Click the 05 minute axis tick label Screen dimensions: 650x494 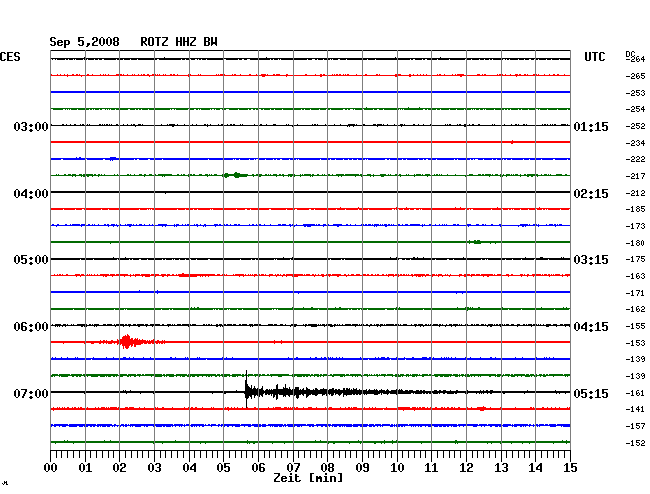(x=223, y=468)
